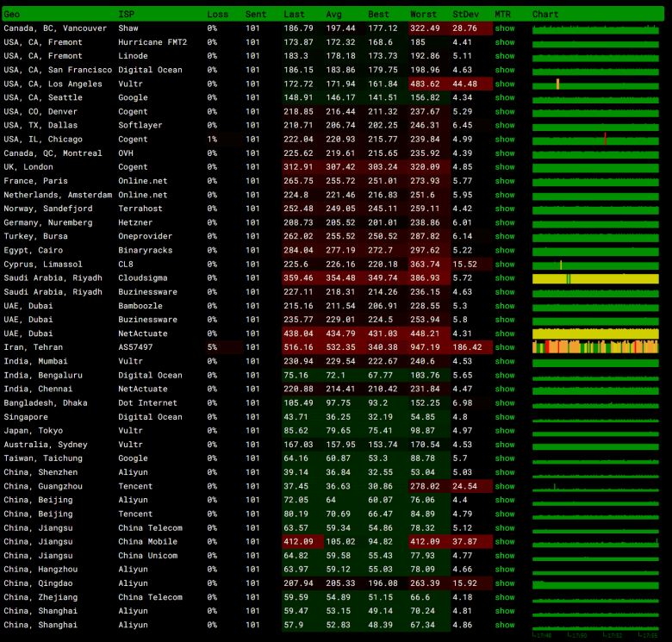Viewport: 672px width, 642px height.
Task: Click the Geo column header
Action: 11,14
